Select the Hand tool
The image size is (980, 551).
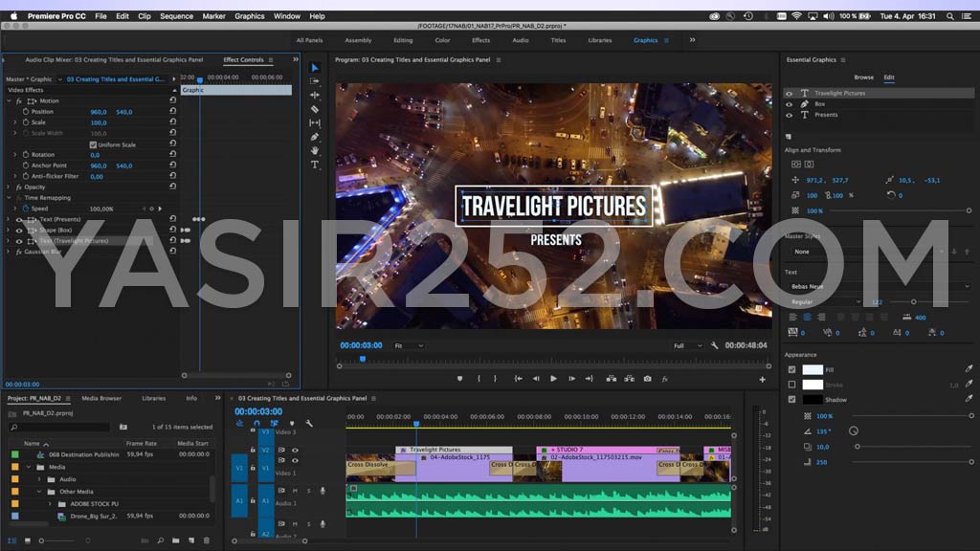pyautogui.click(x=314, y=149)
